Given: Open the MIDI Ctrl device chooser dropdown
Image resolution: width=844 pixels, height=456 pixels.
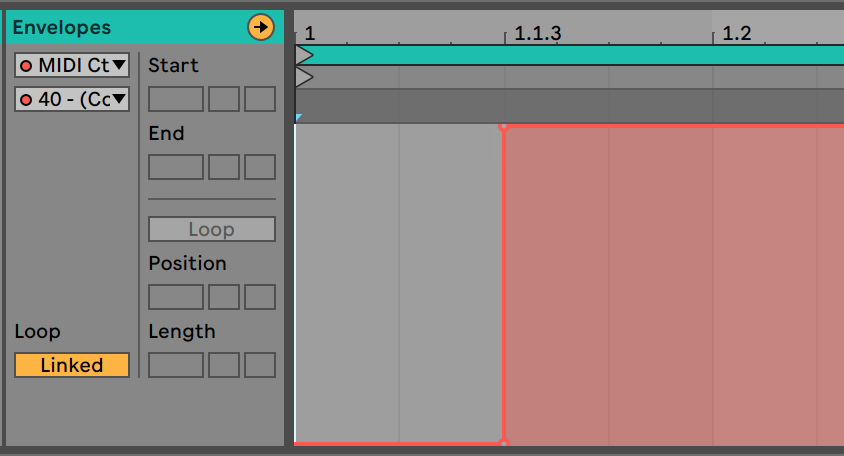Looking at the screenshot, I should [x=72, y=66].
